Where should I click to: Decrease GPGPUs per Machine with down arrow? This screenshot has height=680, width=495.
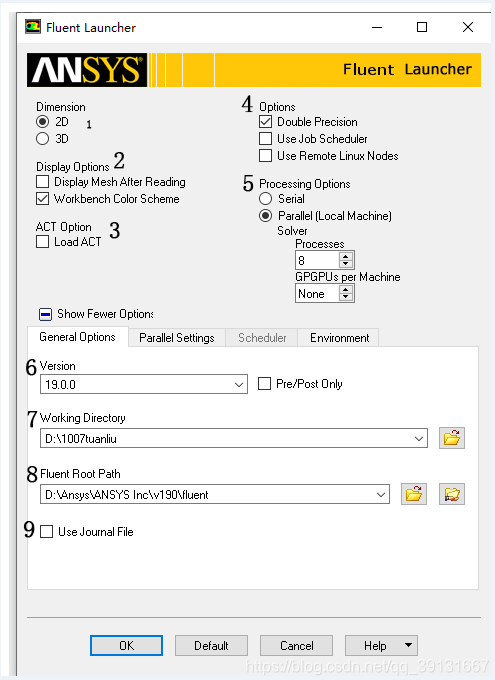345,298
